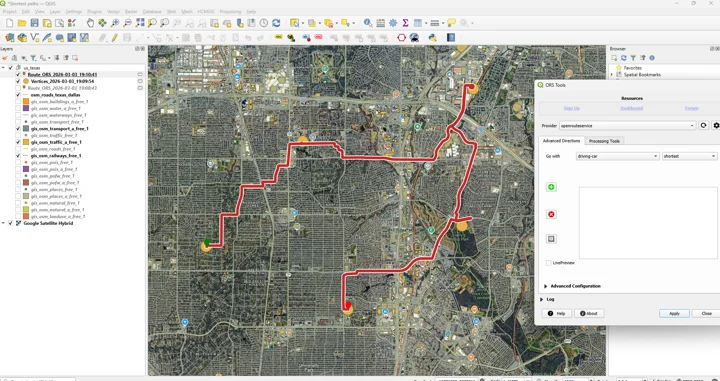Click the Zoom Full extent icon
Screen dimensions: 720x381
(x=140, y=23)
